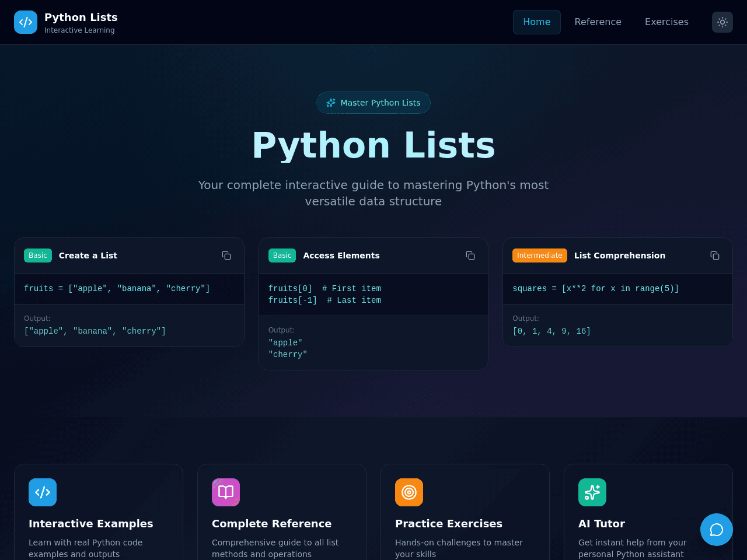
Task: Click the Interactive Examples feature heading
Action: coord(91,524)
